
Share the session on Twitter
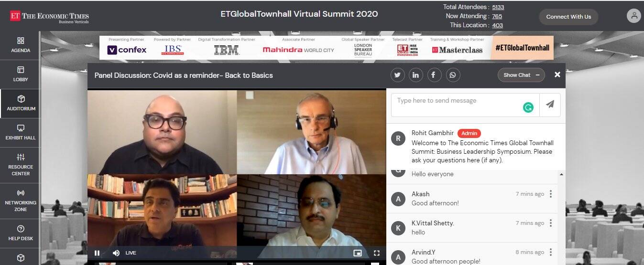pyautogui.click(x=398, y=75)
